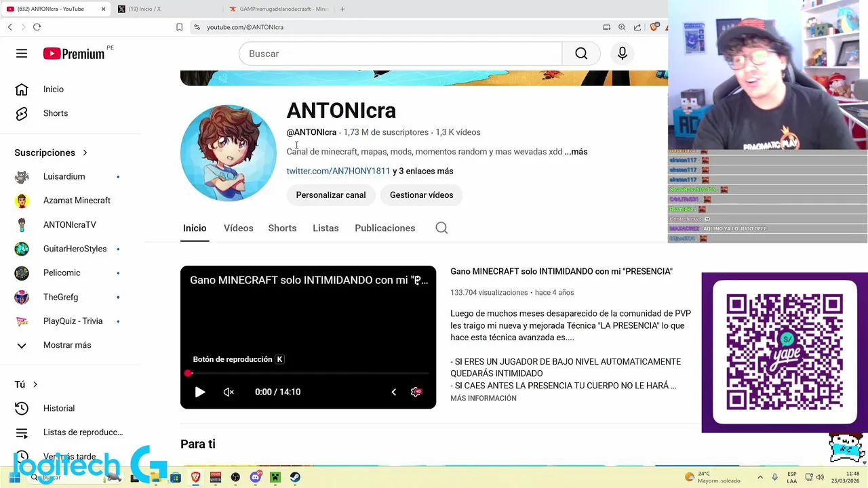The image size is (868, 488).
Task: Focus the Buscar search field
Action: click(x=400, y=54)
